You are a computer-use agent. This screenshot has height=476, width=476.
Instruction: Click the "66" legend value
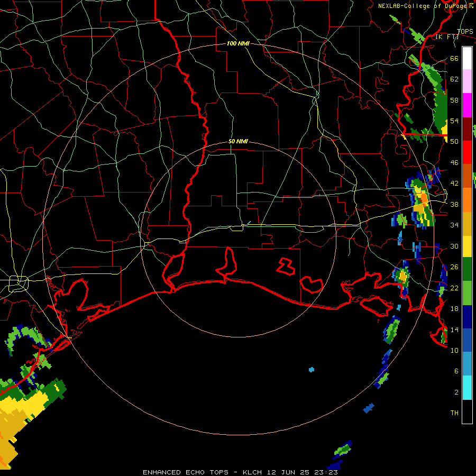pos(454,58)
